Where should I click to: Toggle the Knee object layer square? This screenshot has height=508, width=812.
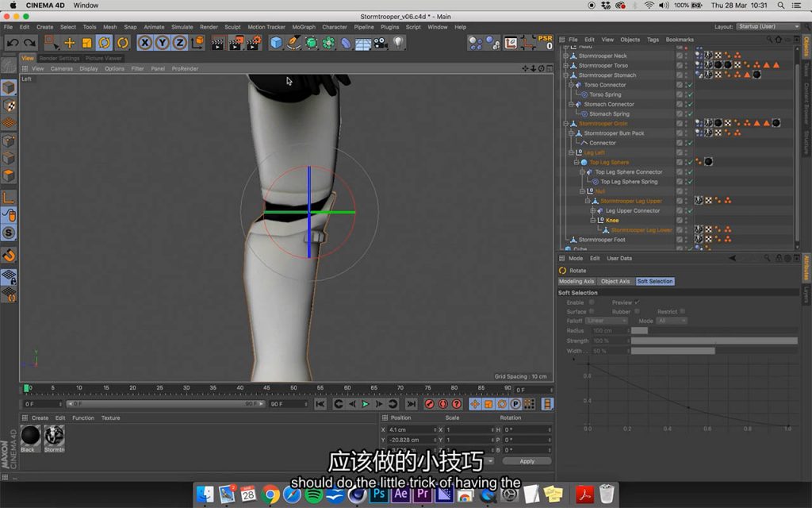[679, 221]
